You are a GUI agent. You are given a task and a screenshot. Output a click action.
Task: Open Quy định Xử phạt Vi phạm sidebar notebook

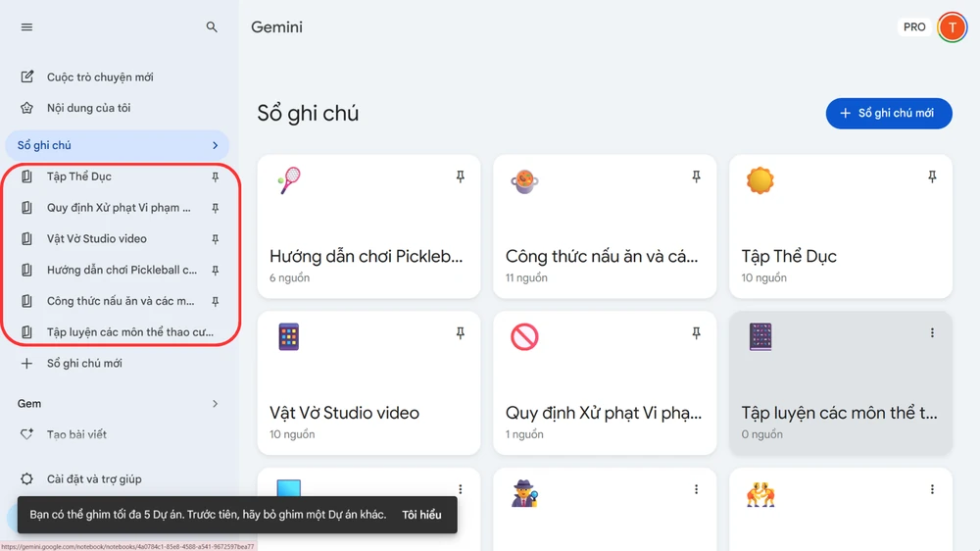(119, 208)
